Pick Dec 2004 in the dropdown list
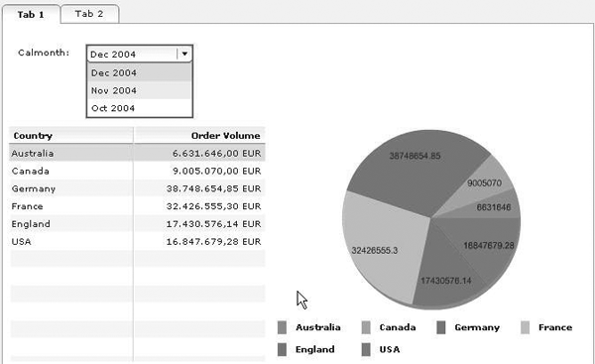The image size is (595, 364). 139,72
